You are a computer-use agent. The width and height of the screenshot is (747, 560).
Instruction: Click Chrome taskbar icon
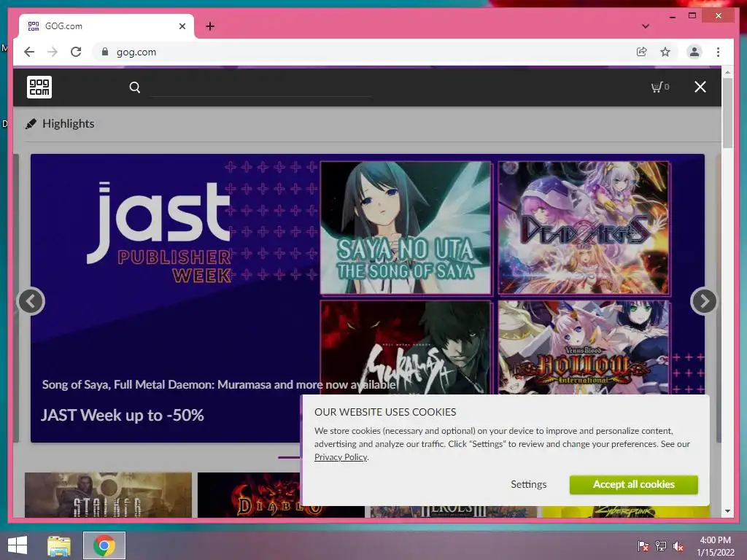point(104,545)
